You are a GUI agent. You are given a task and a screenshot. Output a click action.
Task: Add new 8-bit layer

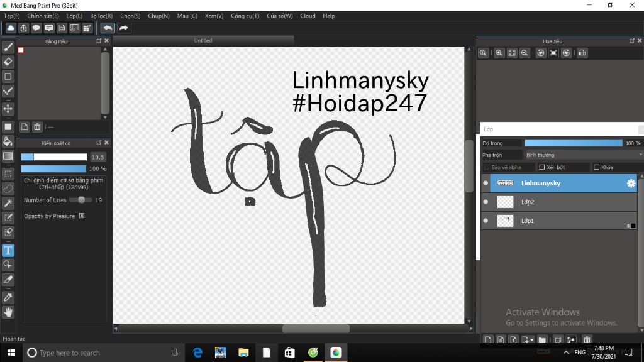pos(501,339)
